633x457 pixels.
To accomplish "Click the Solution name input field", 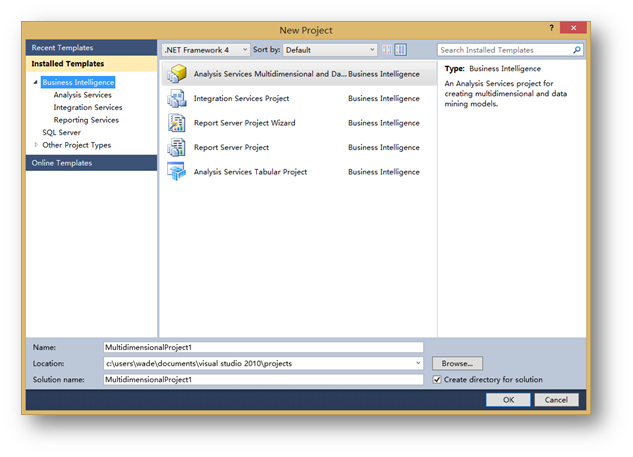I will [263, 379].
